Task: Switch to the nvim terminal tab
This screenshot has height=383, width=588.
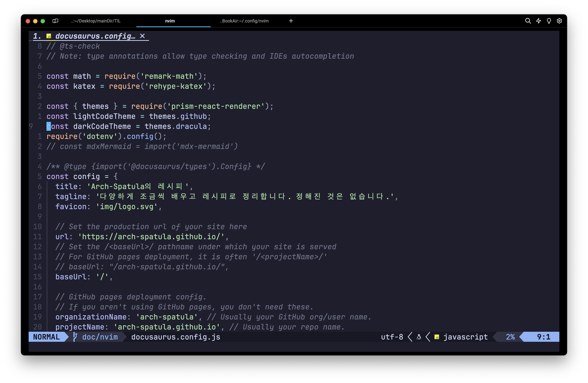Action: [170, 21]
